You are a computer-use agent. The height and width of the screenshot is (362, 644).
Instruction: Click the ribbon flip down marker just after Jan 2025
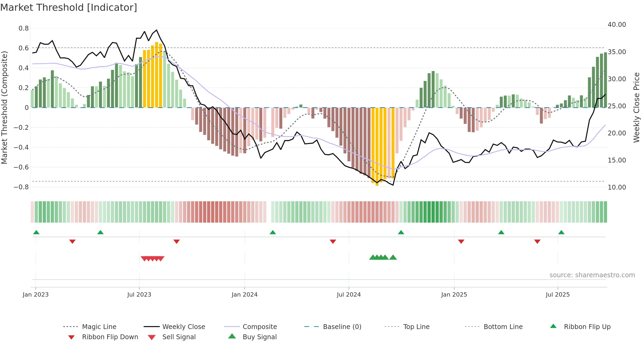tap(461, 242)
